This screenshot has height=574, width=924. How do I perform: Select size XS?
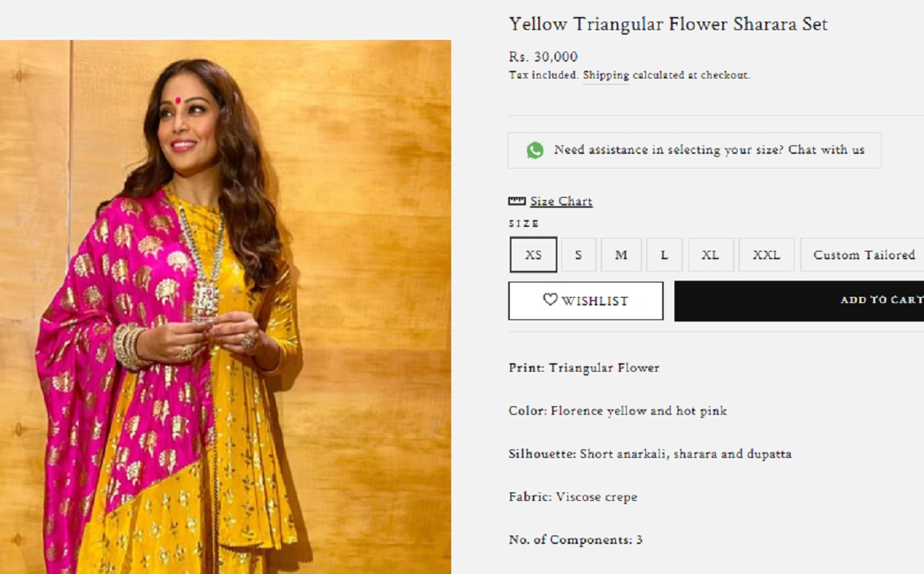[533, 255]
